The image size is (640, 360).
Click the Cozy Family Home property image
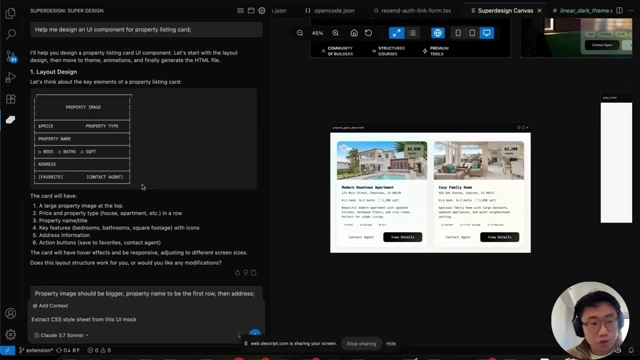(x=479, y=160)
